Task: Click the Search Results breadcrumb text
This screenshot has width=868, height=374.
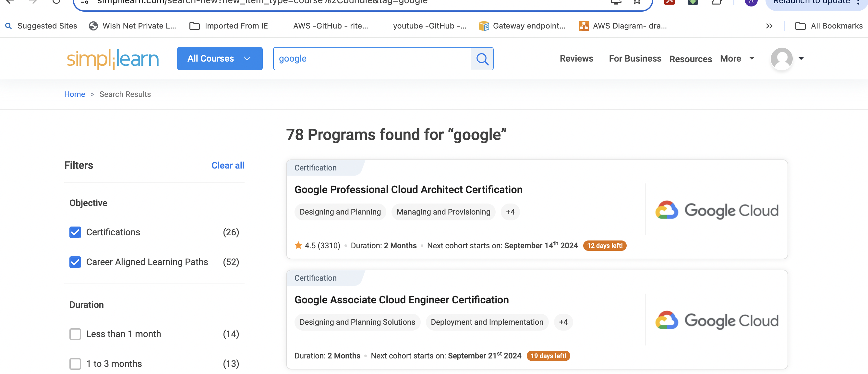Action: coord(125,94)
